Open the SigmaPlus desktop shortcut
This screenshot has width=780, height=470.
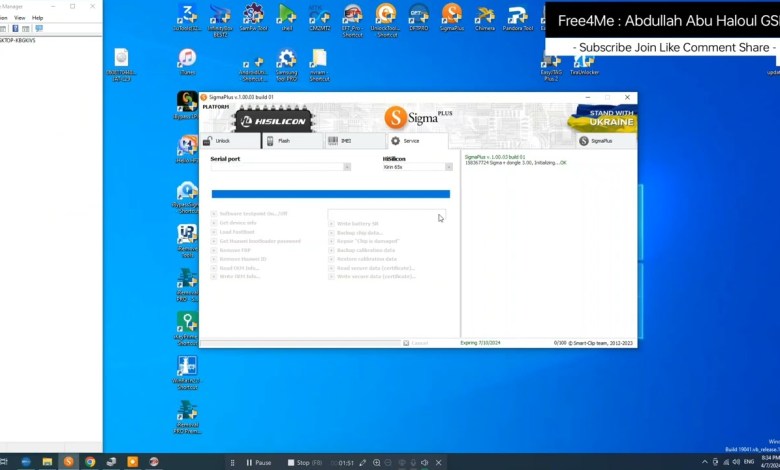(451, 17)
